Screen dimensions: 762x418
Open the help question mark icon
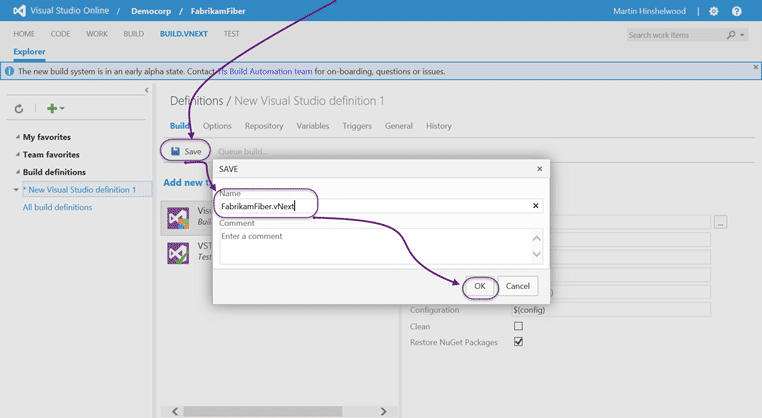(x=737, y=11)
